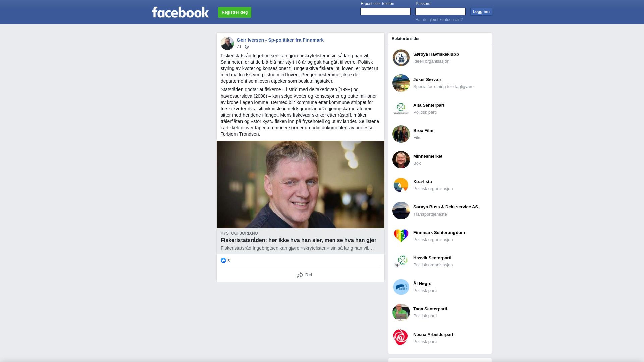Open Ål Høgre page logo

pyautogui.click(x=401, y=287)
